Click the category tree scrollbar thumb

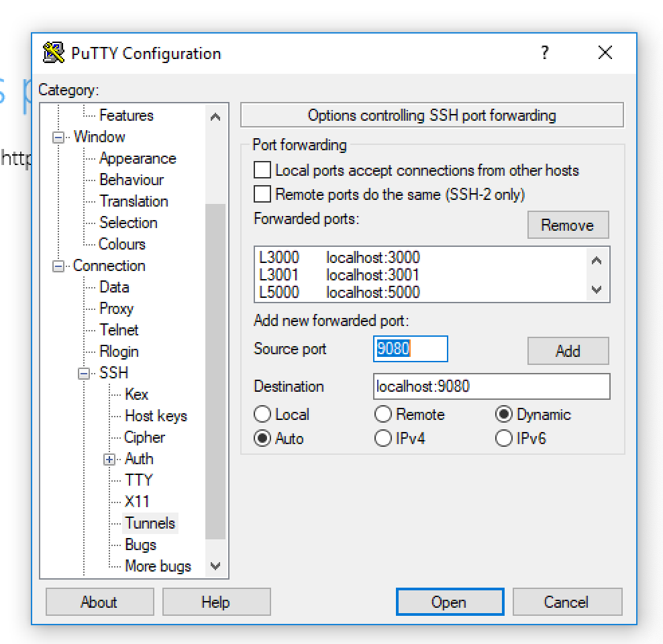(x=215, y=371)
